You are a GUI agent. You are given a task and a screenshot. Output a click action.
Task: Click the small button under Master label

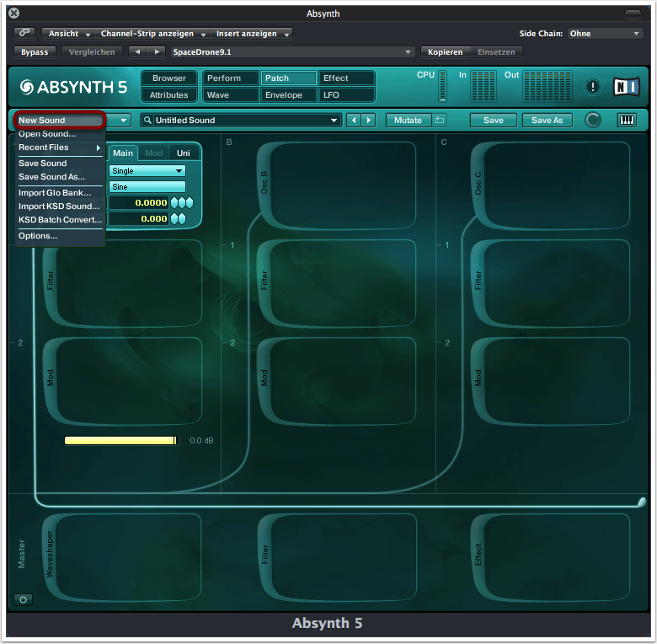click(23, 599)
